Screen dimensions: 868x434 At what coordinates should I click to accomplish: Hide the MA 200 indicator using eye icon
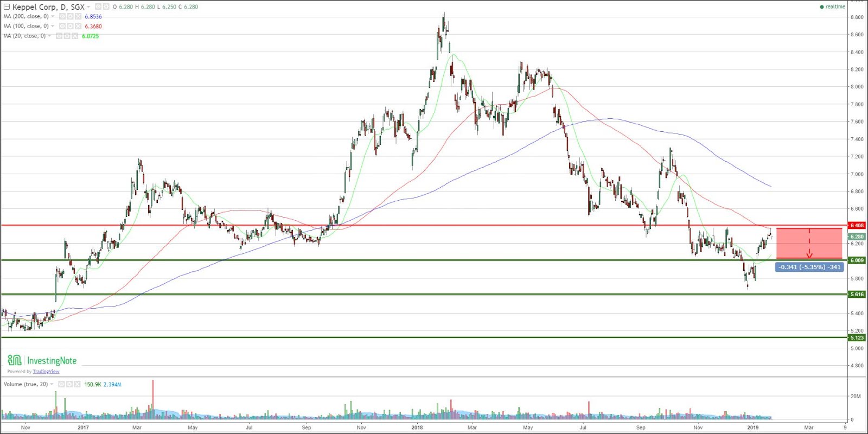click(62, 16)
